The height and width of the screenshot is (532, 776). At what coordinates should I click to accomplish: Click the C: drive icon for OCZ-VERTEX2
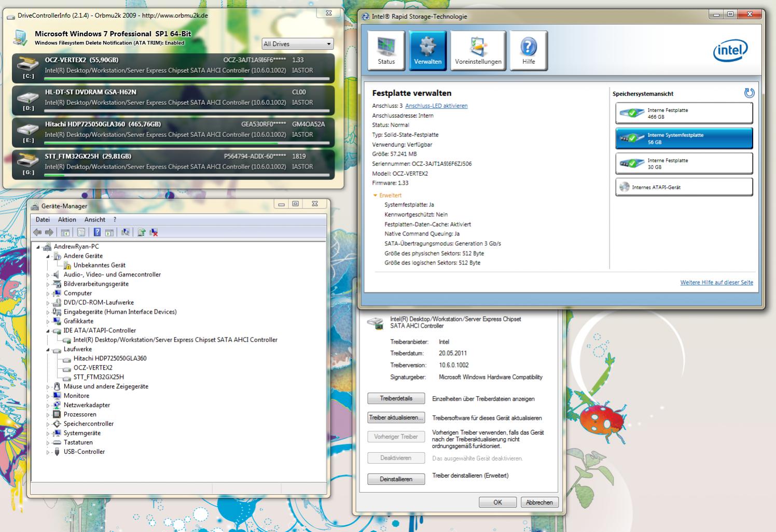28,64
